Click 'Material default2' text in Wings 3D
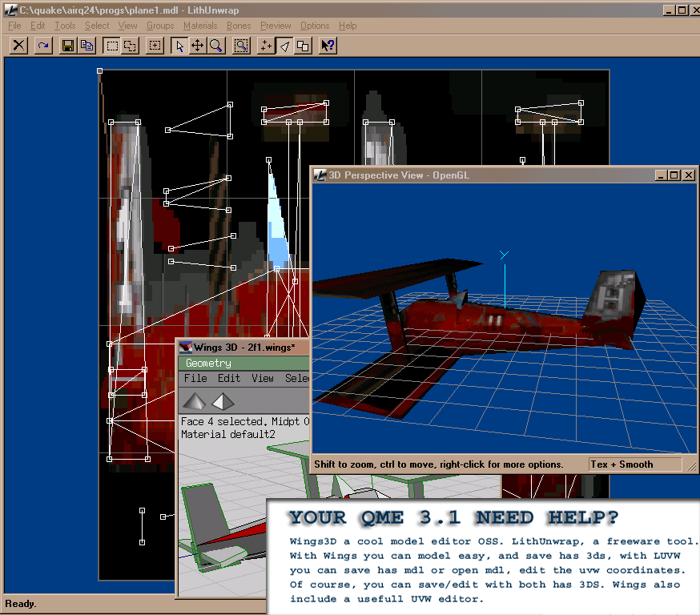700x615 pixels. [227, 434]
